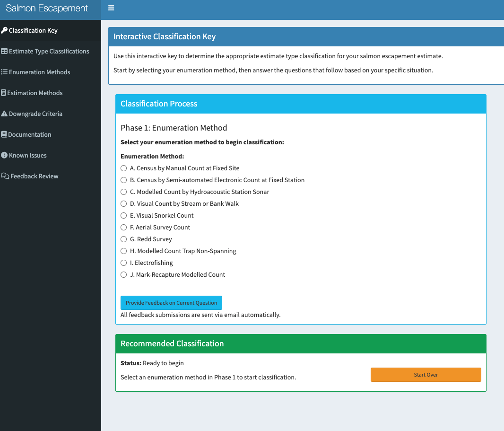
Task: Choose C. Modelled Count by Hydroacoustic Station Sonar
Action: (x=123, y=192)
